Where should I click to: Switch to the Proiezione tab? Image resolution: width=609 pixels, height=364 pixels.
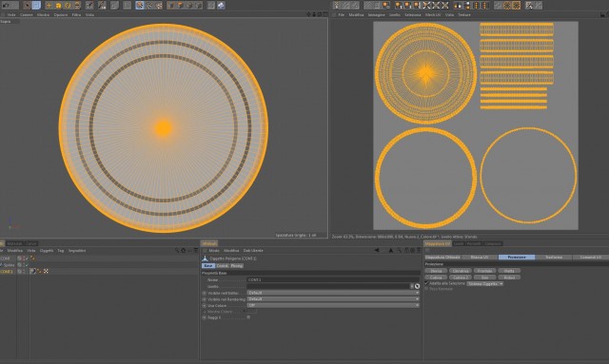point(517,257)
